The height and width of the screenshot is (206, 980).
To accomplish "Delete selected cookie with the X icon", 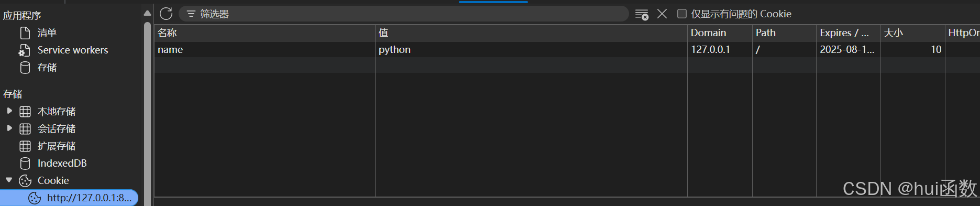I will 662,14.
